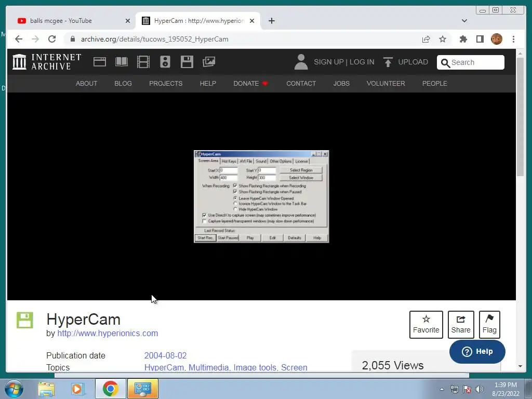Open Windows Media Player taskbar icon
The width and height of the screenshot is (532, 399).
tap(77, 389)
